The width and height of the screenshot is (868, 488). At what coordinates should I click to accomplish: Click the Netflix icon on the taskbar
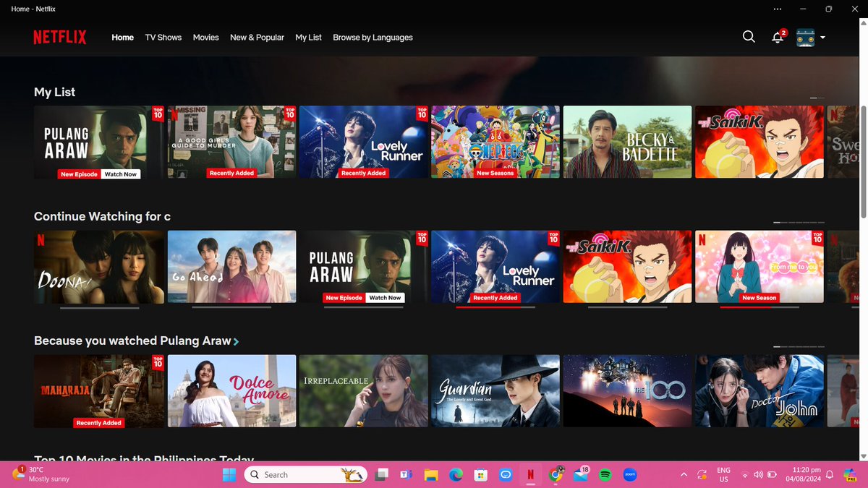pos(531,475)
